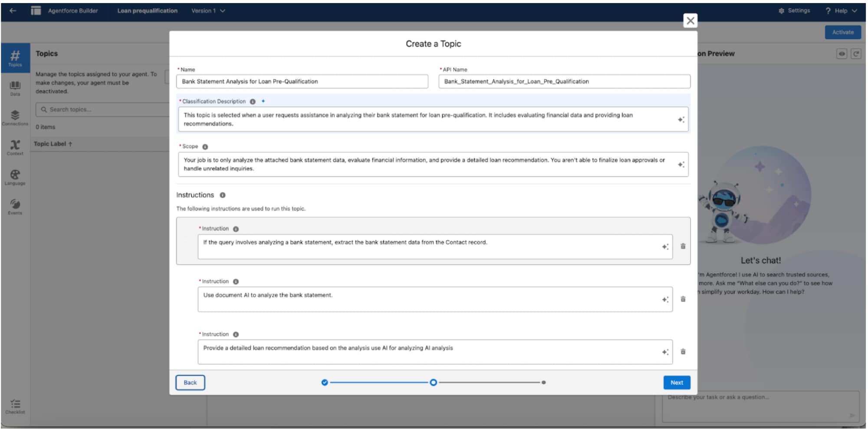
Task: Click the Back button
Action: (190, 383)
